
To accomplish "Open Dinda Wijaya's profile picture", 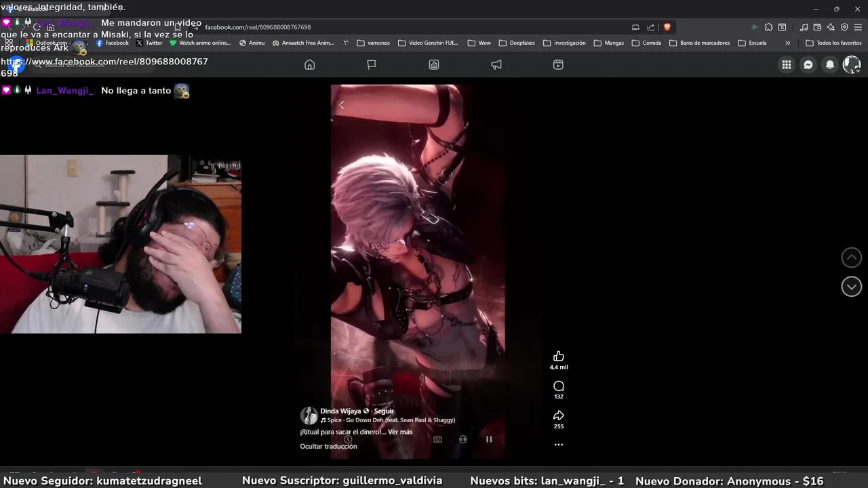I will [309, 415].
